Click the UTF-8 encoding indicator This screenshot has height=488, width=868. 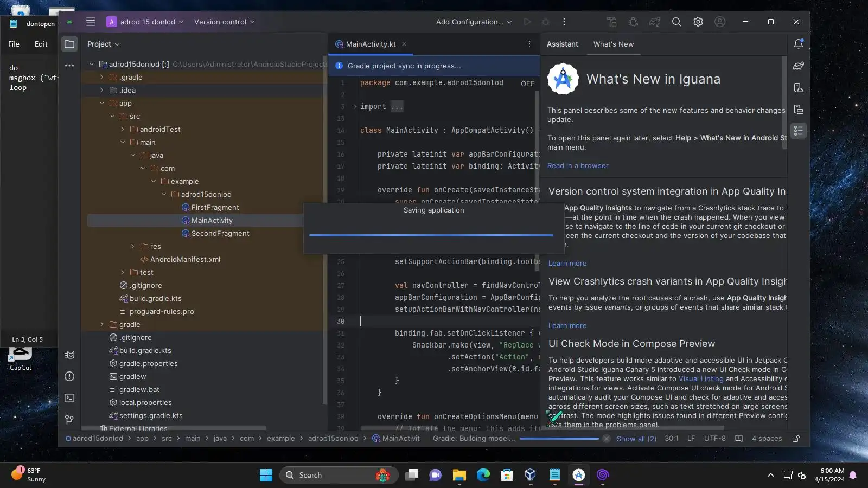[x=714, y=439]
